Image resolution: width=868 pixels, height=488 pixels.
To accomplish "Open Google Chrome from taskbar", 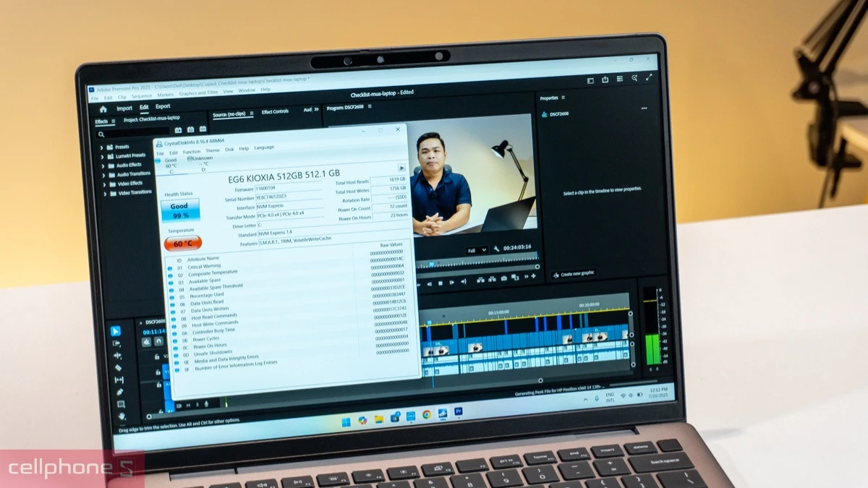I will (x=427, y=414).
